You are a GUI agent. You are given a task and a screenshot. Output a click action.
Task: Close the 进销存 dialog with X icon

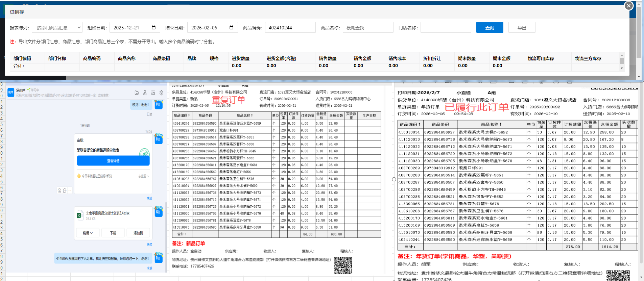pos(628,6)
